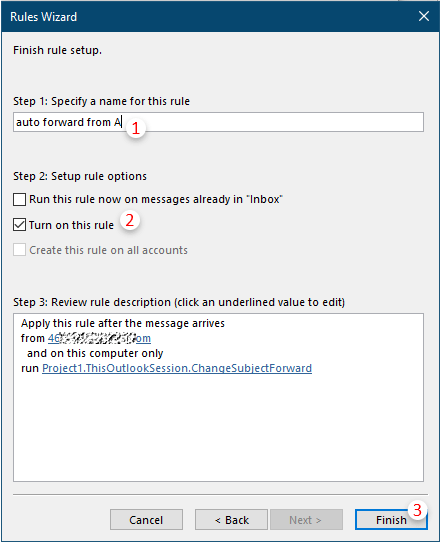Click the red number 2 marker
The image size is (442, 543).
(x=130, y=221)
